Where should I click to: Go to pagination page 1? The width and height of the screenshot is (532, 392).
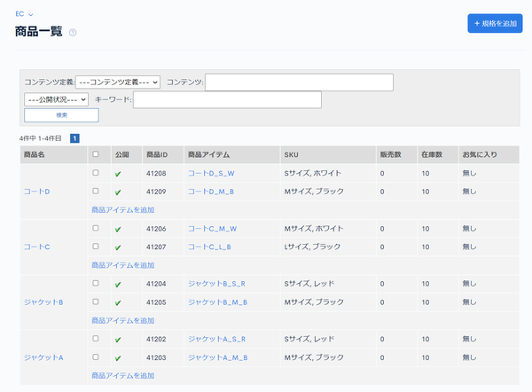[x=74, y=138]
